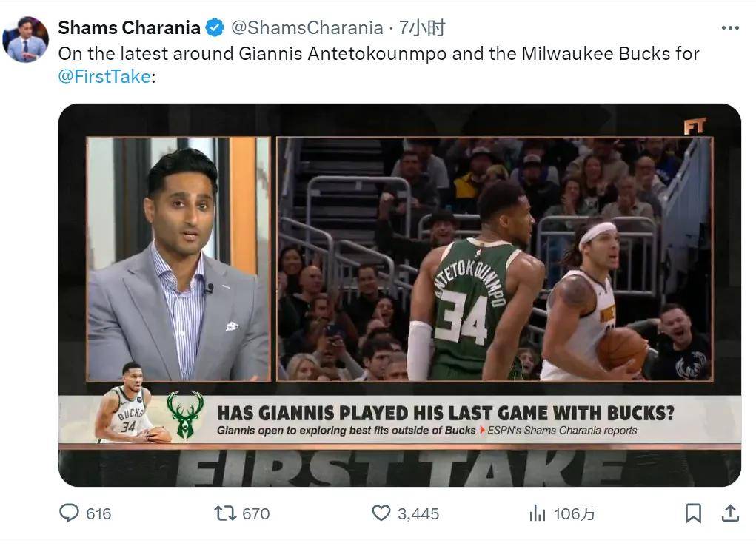Click the tweet timestamp 7小时
The image size is (756, 546).
click(x=422, y=28)
